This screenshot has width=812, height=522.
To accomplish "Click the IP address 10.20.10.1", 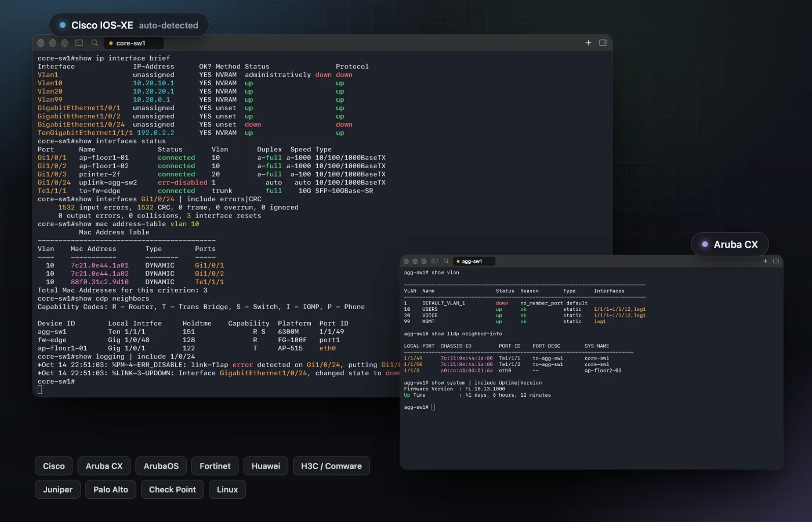I will click(x=154, y=83).
